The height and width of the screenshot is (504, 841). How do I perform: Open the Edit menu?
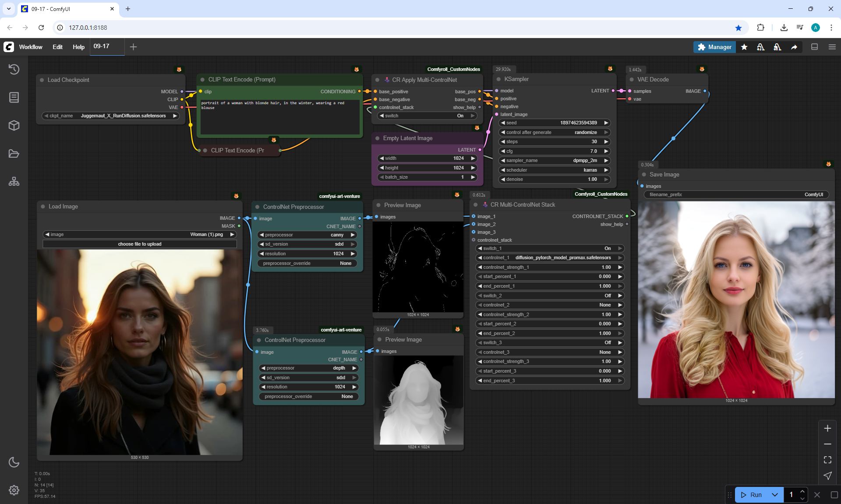point(57,47)
